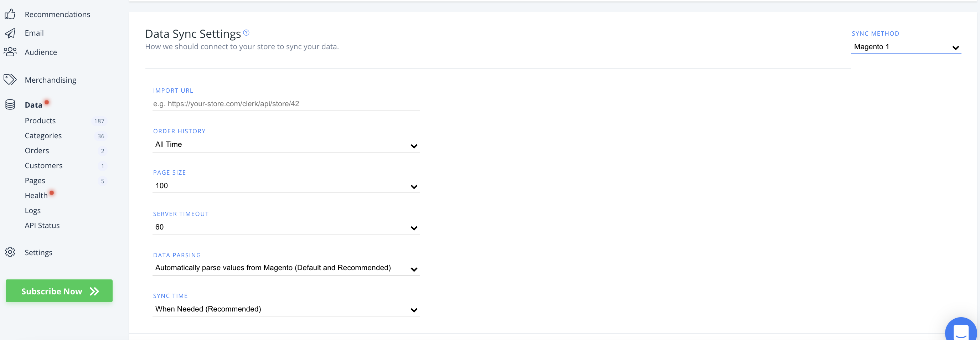Click the Audience people icon
The width and height of the screenshot is (980, 340).
(x=10, y=52)
